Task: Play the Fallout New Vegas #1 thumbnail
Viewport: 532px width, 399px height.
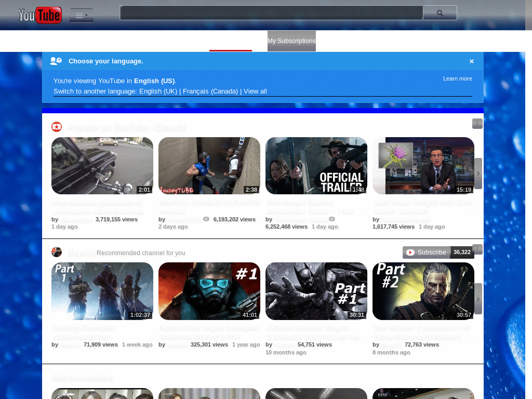Action: (x=209, y=291)
